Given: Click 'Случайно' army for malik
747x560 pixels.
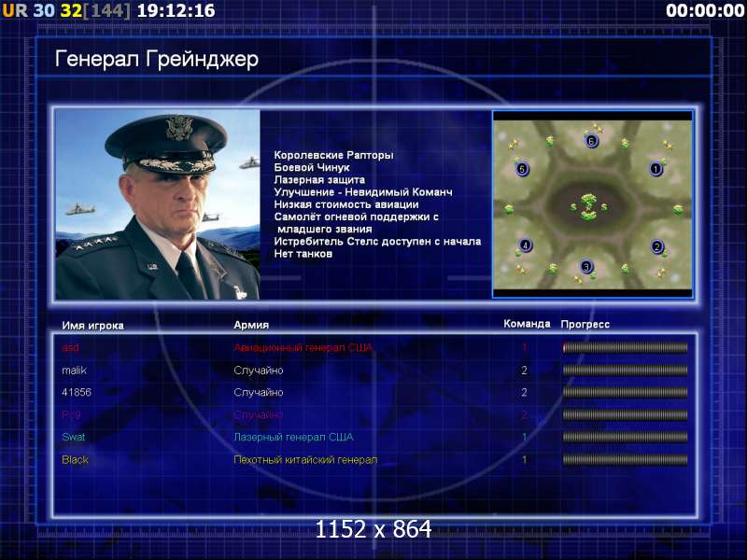Looking at the screenshot, I should [259, 370].
